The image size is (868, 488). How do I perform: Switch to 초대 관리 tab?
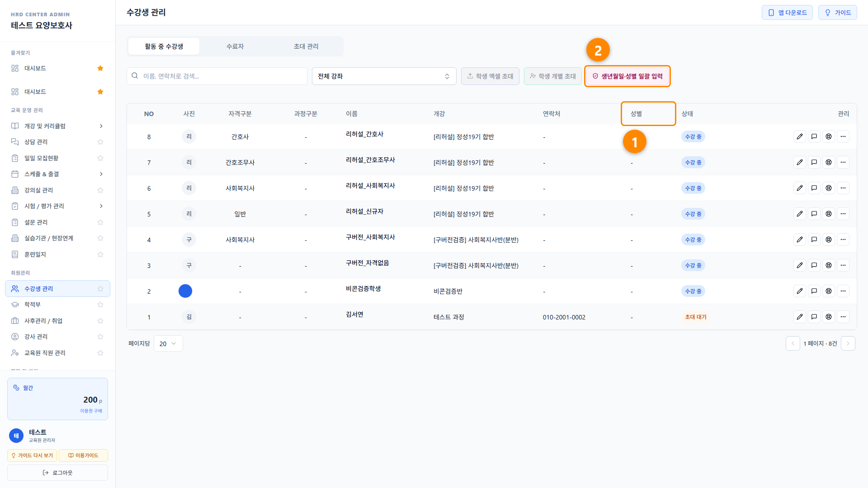click(x=306, y=46)
